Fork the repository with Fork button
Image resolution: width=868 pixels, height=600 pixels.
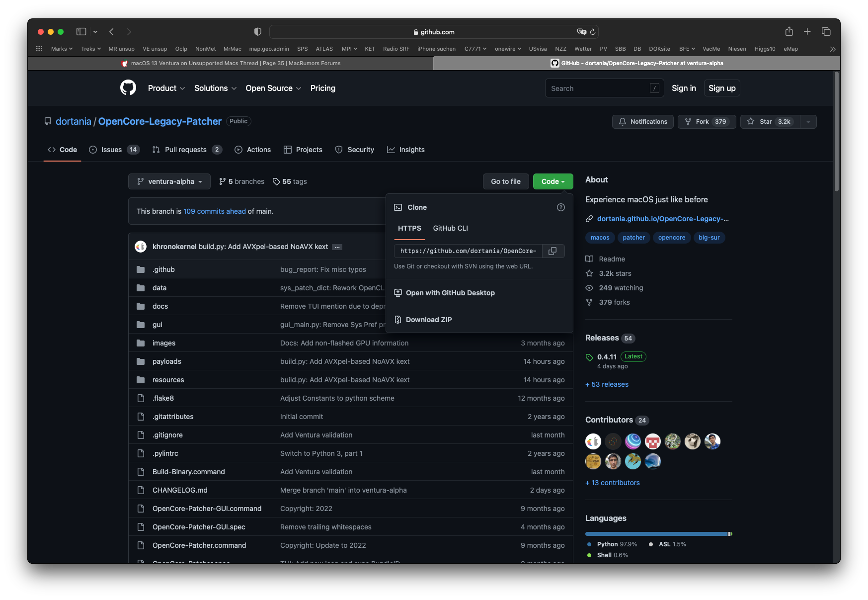[x=707, y=122]
